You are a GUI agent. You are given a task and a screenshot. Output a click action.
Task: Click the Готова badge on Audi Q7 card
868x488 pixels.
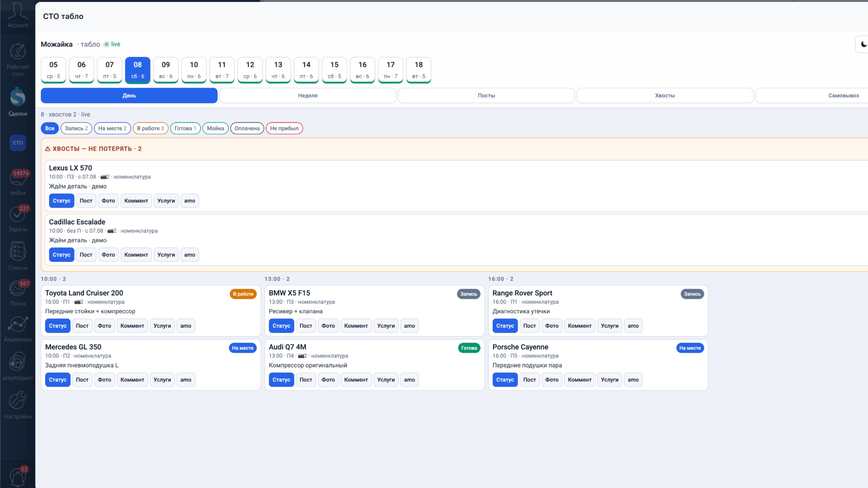469,348
